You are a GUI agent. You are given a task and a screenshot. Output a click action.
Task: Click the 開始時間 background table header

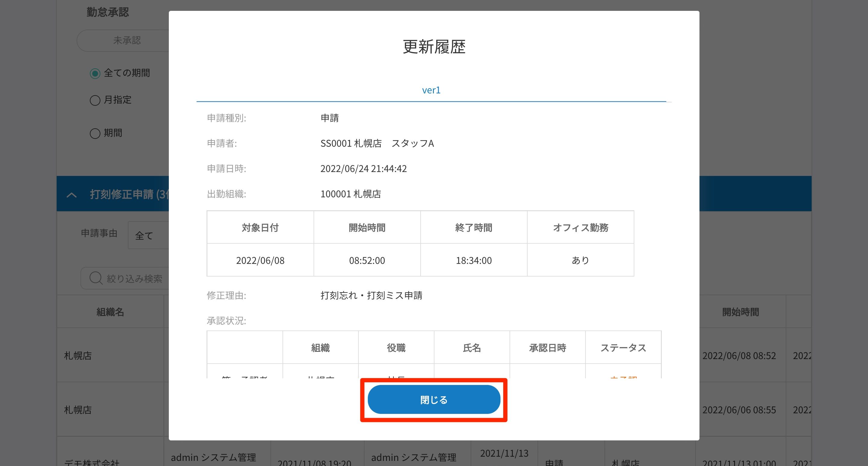click(x=740, y=312)
